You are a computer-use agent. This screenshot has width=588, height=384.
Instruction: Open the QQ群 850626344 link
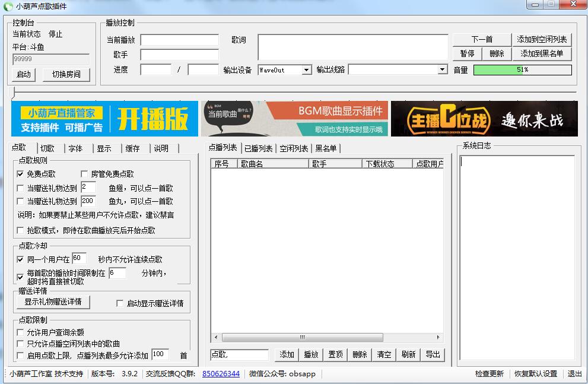coord(221,374)
